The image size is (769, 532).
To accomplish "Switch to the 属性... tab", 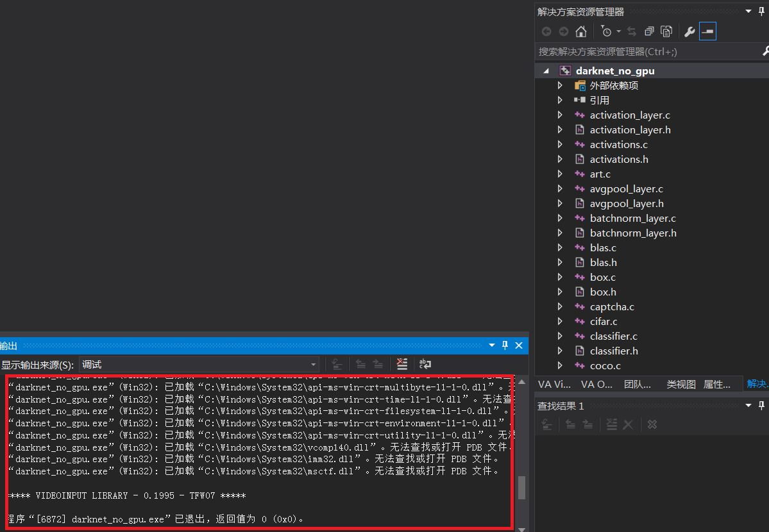I will [x=716, y=385].
